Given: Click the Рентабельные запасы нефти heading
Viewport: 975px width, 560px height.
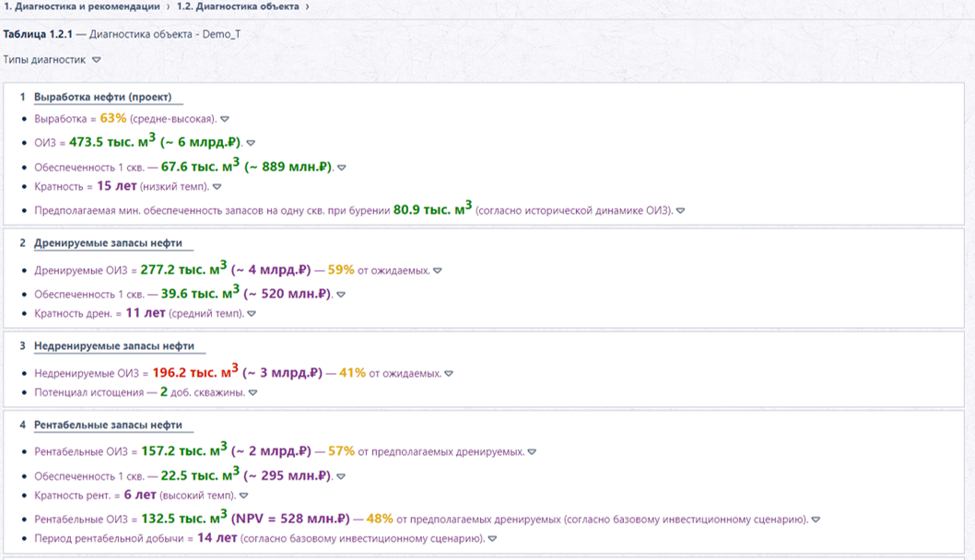Looking at the screenshot, I should point(108,426).
